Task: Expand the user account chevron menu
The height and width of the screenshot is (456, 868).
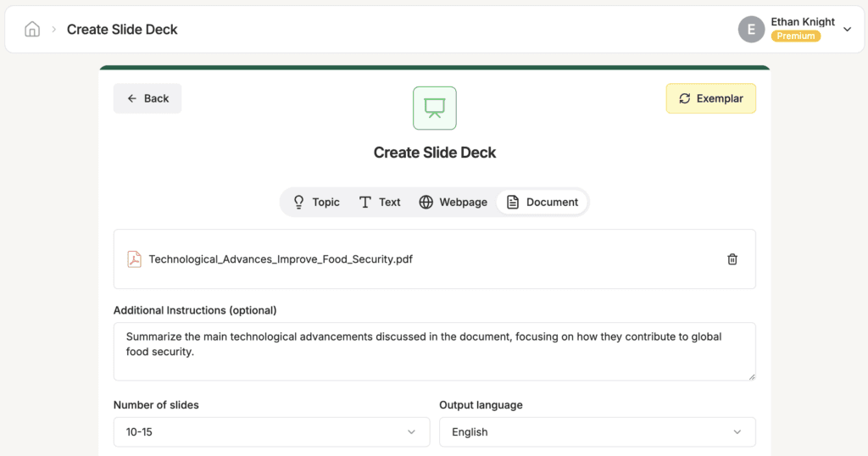Action: pyautogui.click(x=847, y=30)
